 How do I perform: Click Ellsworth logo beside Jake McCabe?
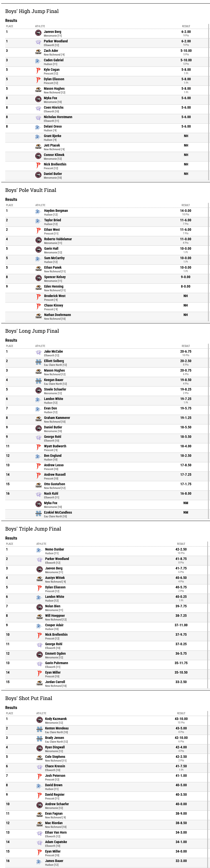click(x=38, y=353)
